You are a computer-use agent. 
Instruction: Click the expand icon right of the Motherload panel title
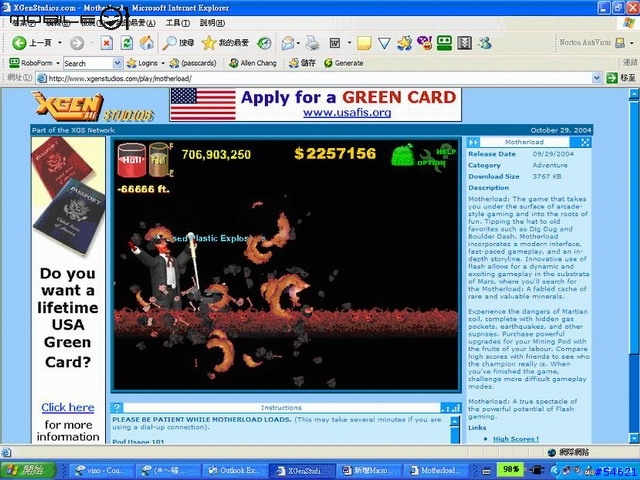(x=585, y=142)
